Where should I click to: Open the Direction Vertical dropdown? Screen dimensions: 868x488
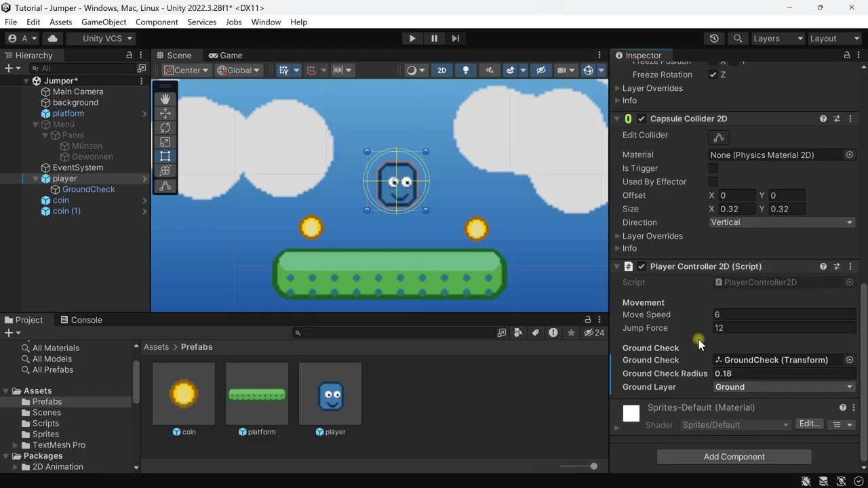[782, 222]
